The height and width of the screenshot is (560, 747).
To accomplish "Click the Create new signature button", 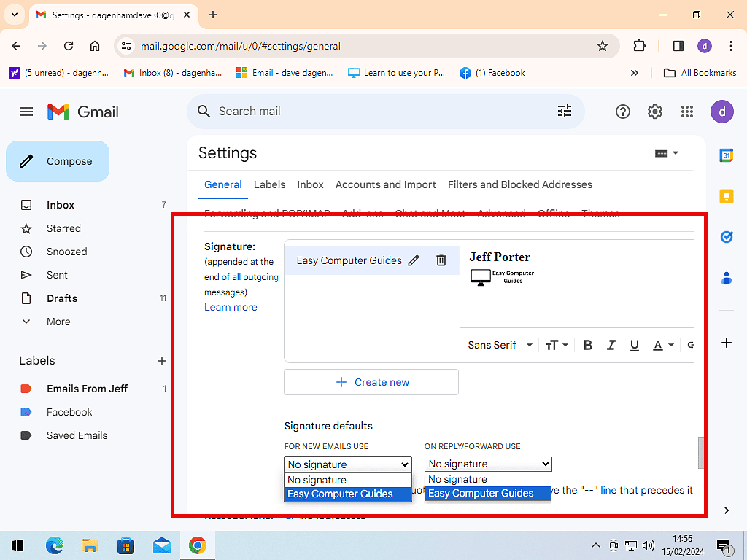I will 371,382.
